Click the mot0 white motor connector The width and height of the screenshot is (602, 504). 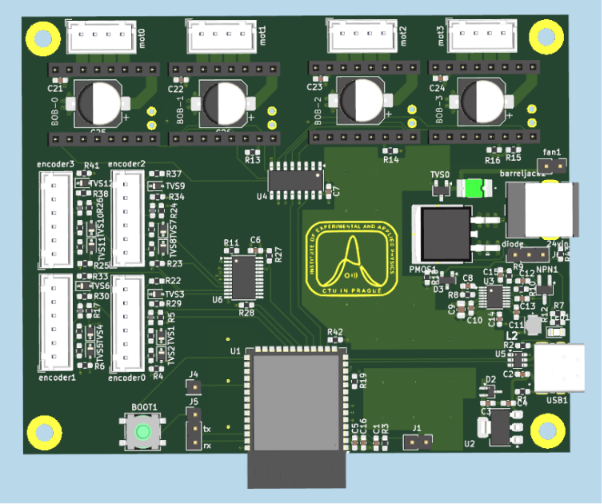(x=101, y=36)
